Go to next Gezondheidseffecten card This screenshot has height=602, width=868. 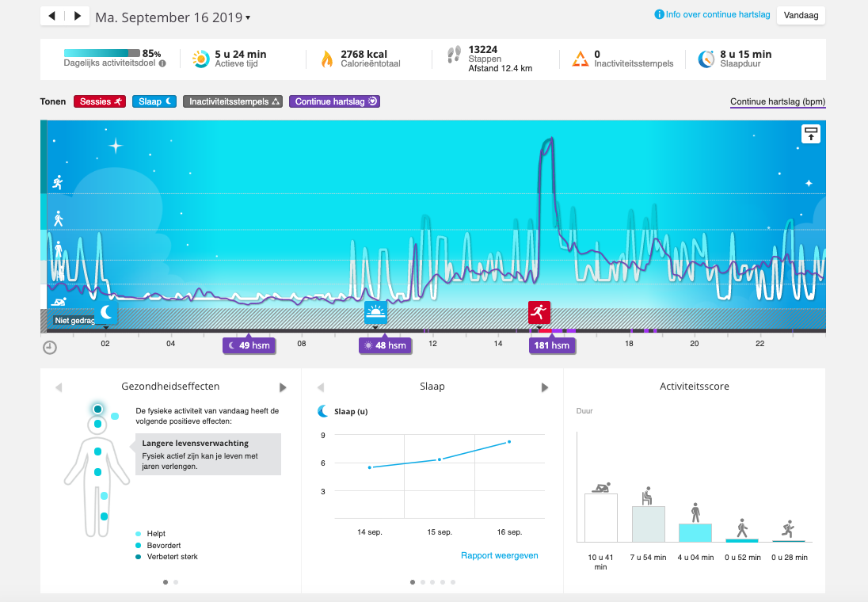click(283, 387)
